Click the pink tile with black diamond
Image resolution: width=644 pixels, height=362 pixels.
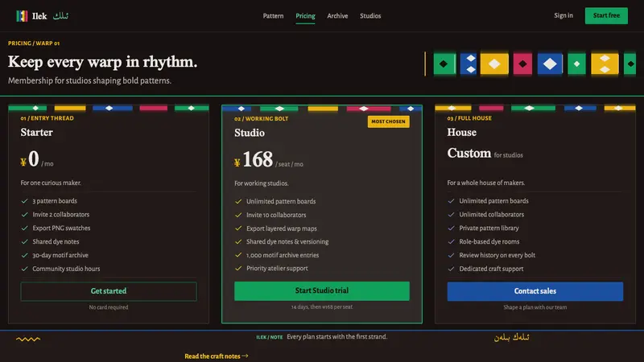pos(522,64)
